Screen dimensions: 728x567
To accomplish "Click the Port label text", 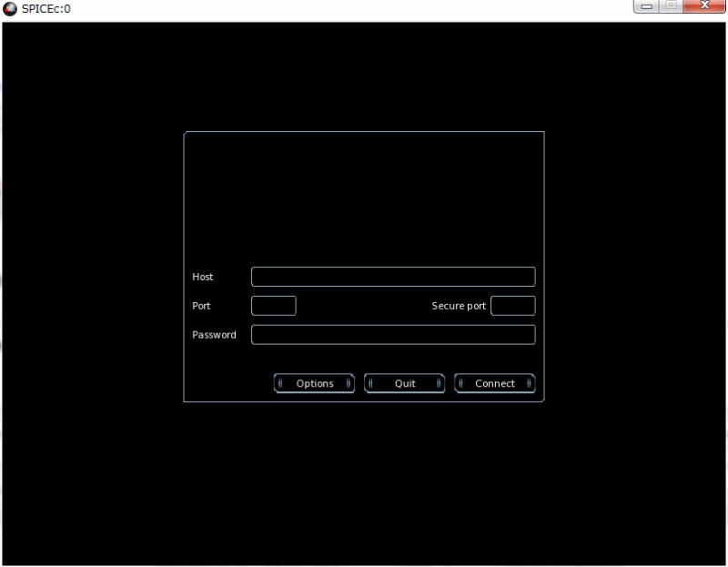I will click(x=201, y=306).
